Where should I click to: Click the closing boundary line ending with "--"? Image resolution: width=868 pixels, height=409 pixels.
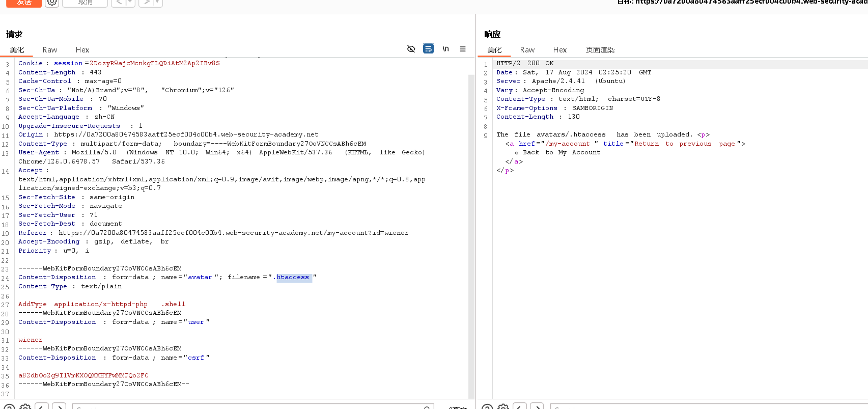click(x=103, y=384)
